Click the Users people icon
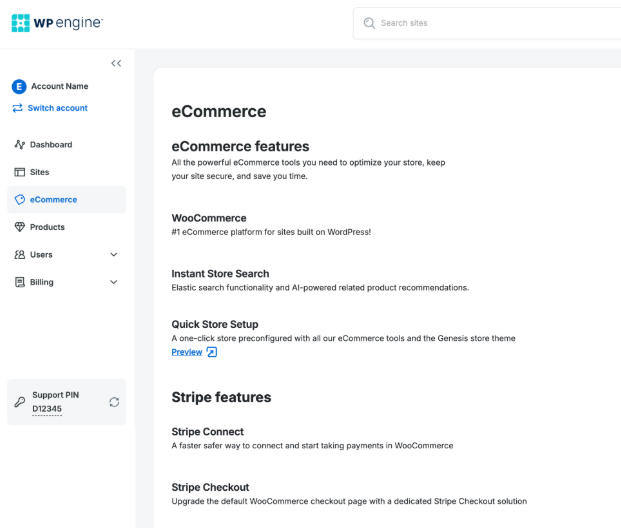The width and height of the screenshot is (621, 528). pos(19,254)
